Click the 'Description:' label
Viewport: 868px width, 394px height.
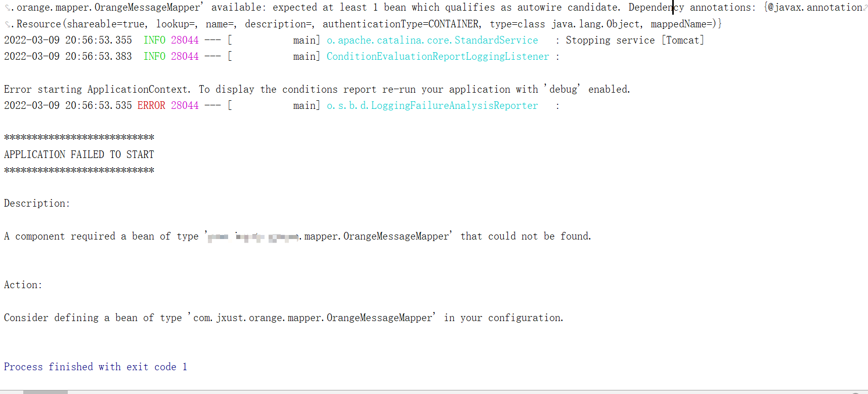click(37, 204)
